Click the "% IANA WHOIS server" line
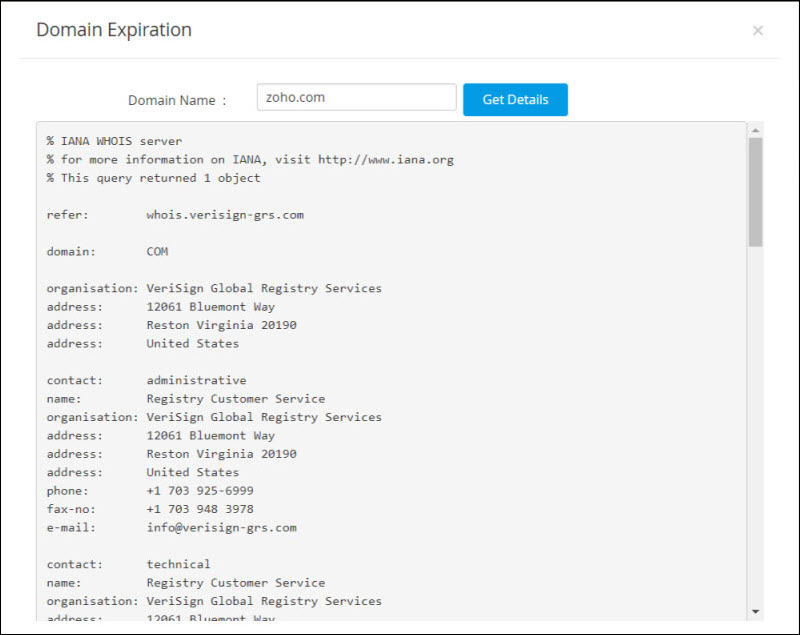The height and width of the screenshot is (635, 800). [114, 142]
